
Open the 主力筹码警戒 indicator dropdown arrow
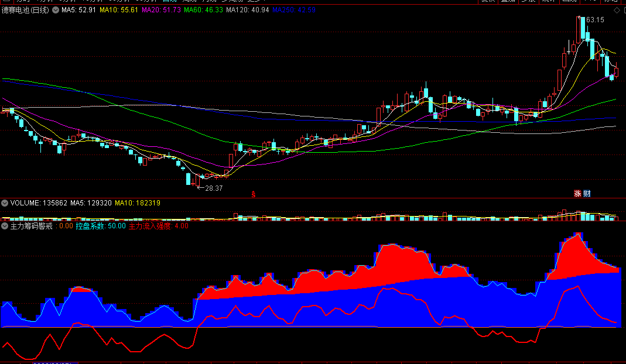[5, 226]
